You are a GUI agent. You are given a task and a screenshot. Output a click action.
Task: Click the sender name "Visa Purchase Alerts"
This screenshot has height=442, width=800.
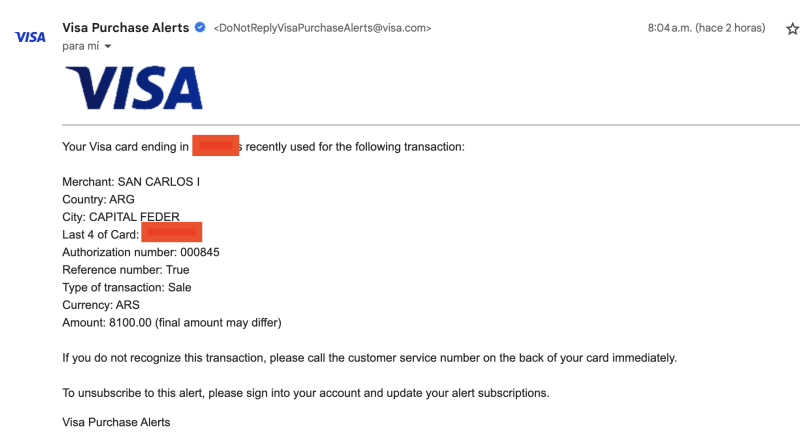point(125,28)
